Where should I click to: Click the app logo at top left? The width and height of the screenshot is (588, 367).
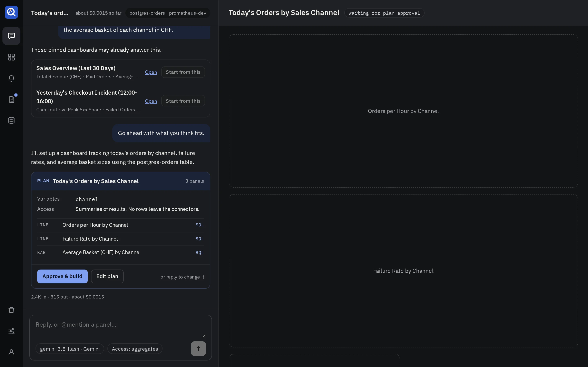pos(11,12)
